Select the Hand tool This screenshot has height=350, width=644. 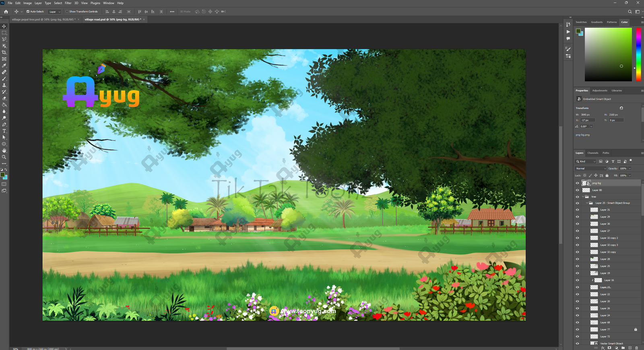click(4, 150)
